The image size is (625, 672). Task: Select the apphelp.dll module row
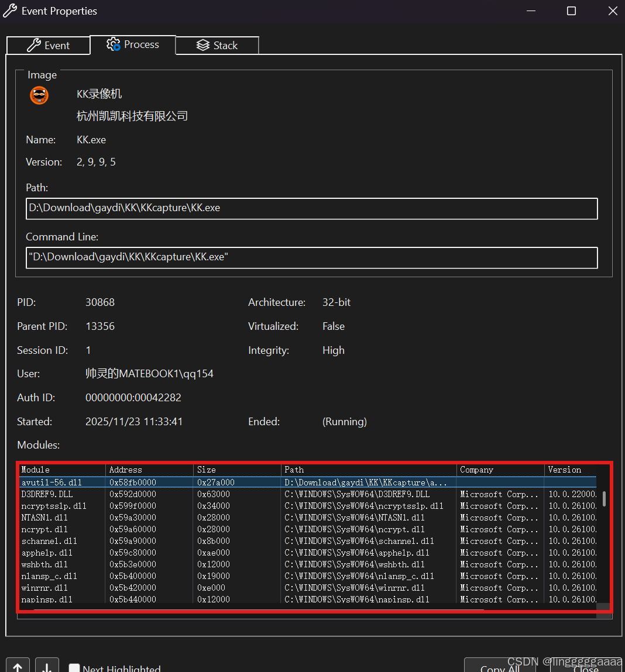coord(308,553)
